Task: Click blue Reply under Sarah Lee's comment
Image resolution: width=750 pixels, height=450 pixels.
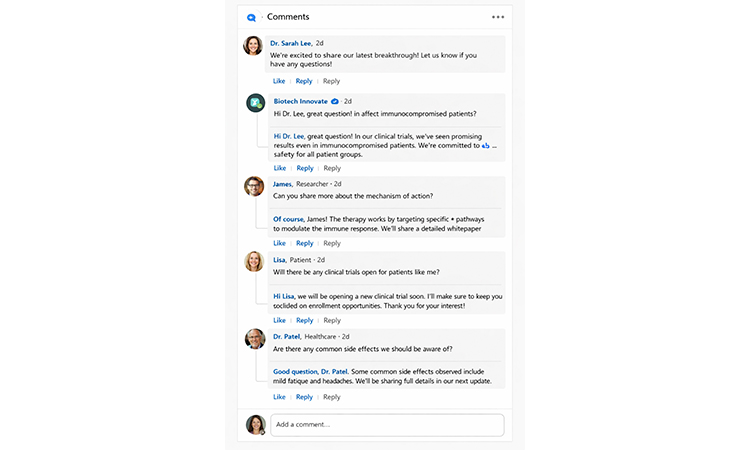Action: (304, 81)
